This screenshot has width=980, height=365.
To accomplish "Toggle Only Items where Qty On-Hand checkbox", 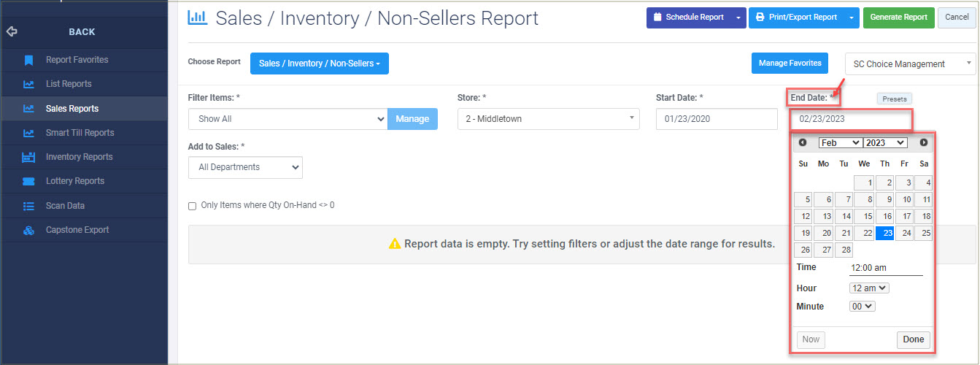I will (x=193, y=206).
